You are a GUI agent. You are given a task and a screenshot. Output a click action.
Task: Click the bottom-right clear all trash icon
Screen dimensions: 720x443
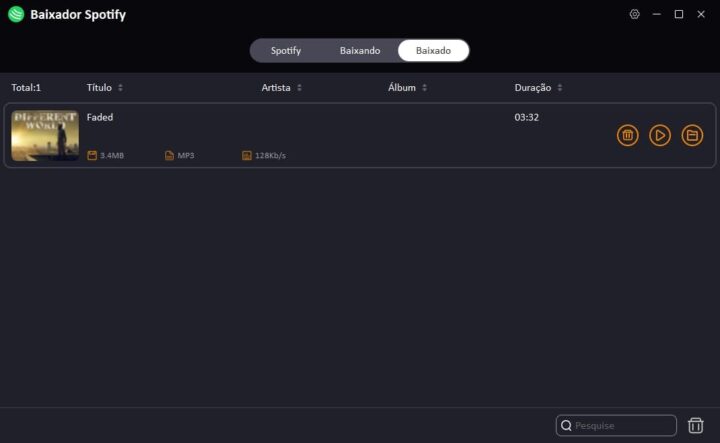click(696, 425)
